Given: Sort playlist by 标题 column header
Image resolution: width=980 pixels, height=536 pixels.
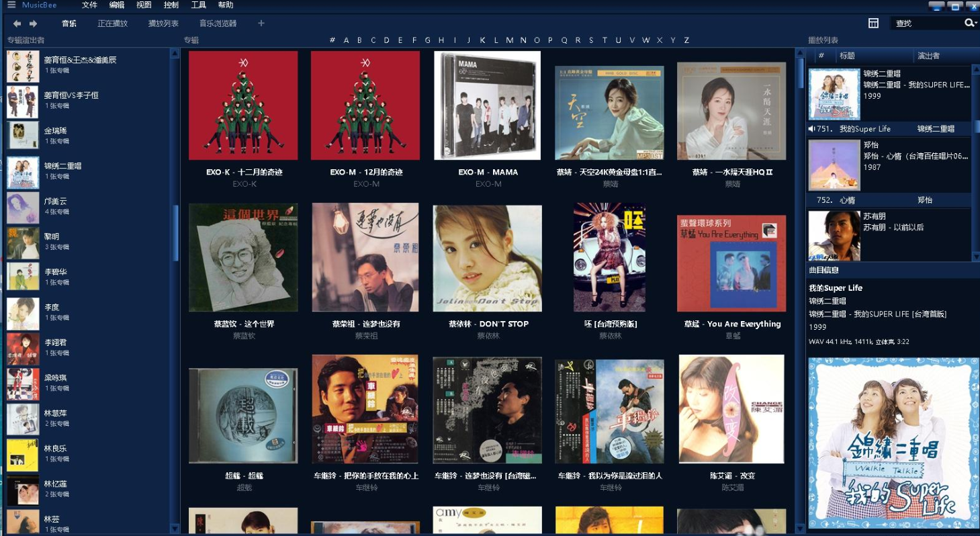Looking at the screenshot, I should tap(848, 56).
